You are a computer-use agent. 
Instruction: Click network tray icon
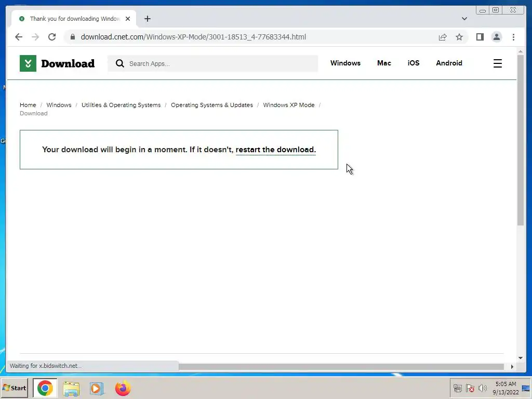[458, 388]
